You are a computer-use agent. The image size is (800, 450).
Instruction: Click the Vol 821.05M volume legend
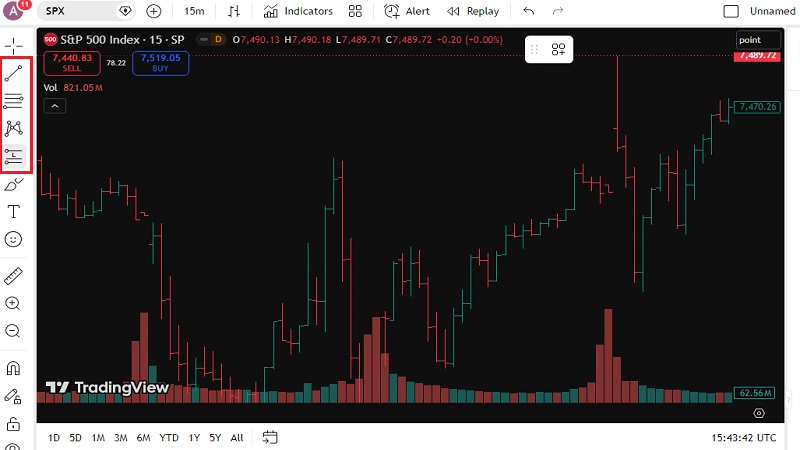[73, 87]
